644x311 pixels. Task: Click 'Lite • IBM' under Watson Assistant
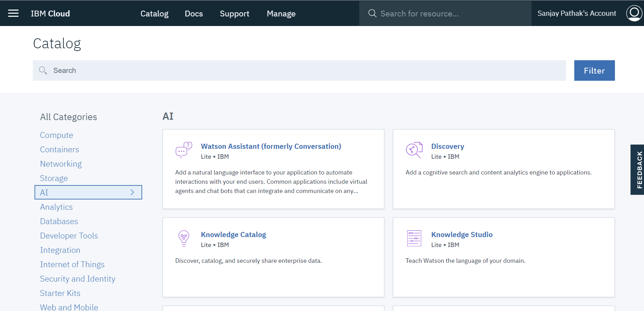point(215,157)
